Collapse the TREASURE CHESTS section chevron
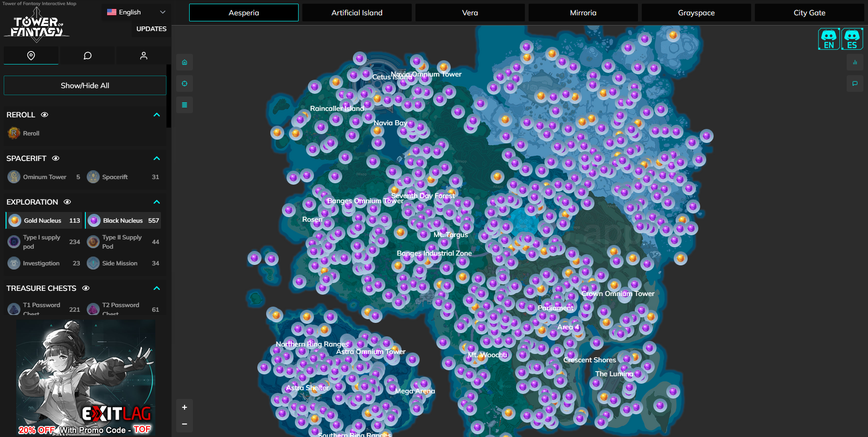Viewport: 868px width, 437px height. (x=157, y=288)
